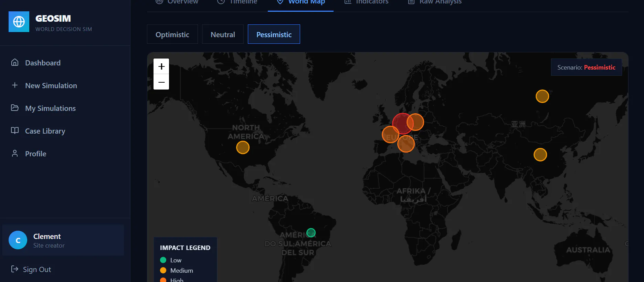Viewport: 644px width, 282px height.
Task: Open My Simulations link
Action: pos(50,108)
